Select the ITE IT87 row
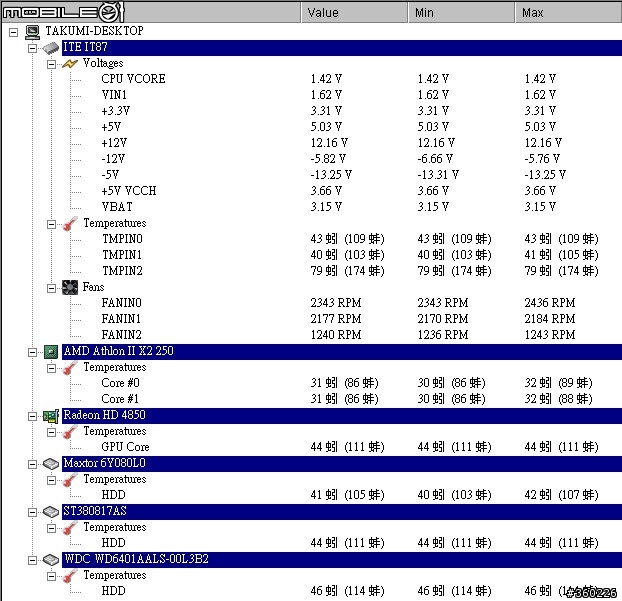This screenshot has height=601, width=622. [342, 48]
